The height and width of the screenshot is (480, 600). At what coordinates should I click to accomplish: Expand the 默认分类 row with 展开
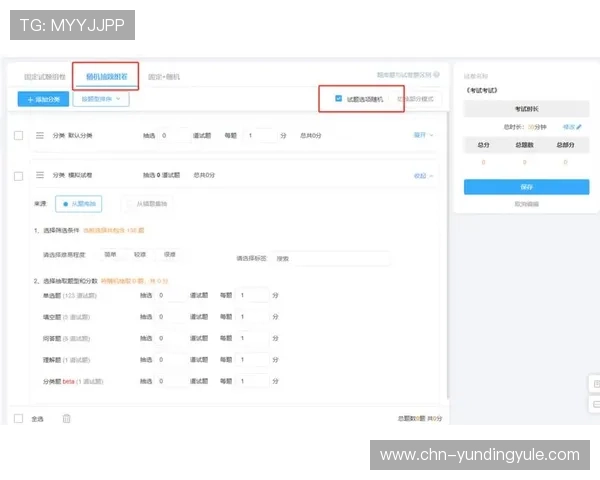point(424,135)
